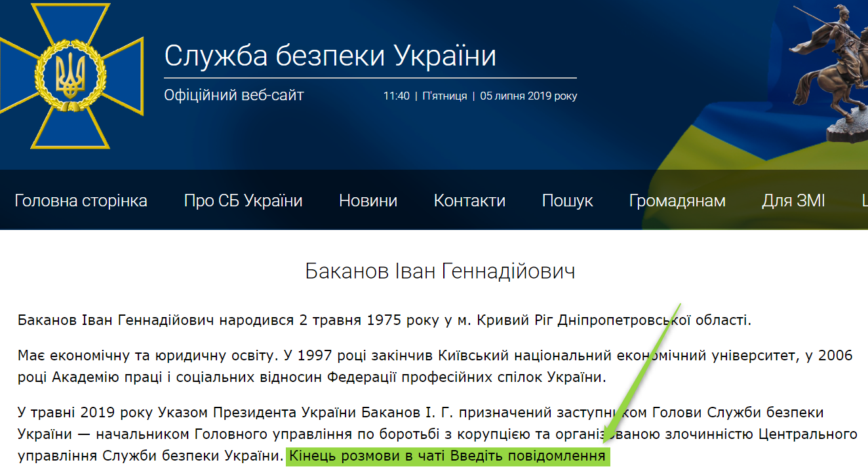Screen dimensions: 868x473
Task: Select the Для ЗМІ menu item
Action: 793,200
